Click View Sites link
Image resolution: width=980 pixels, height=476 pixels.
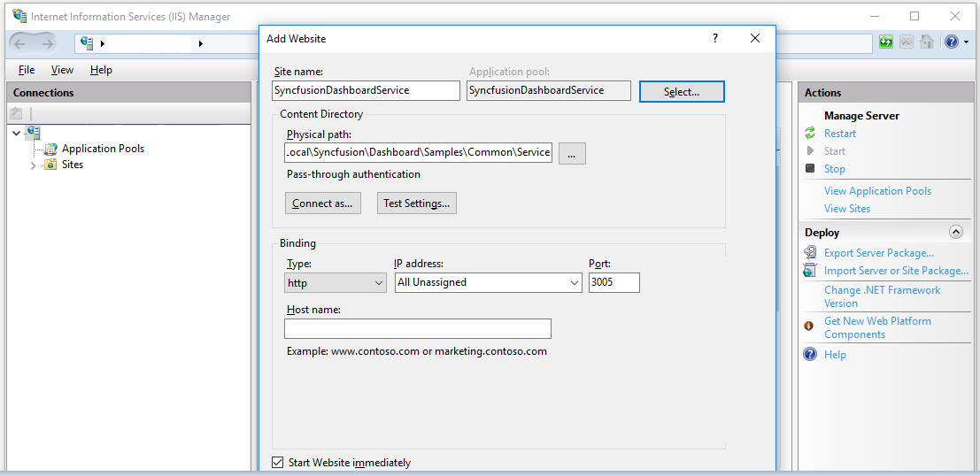click(847, 209)
